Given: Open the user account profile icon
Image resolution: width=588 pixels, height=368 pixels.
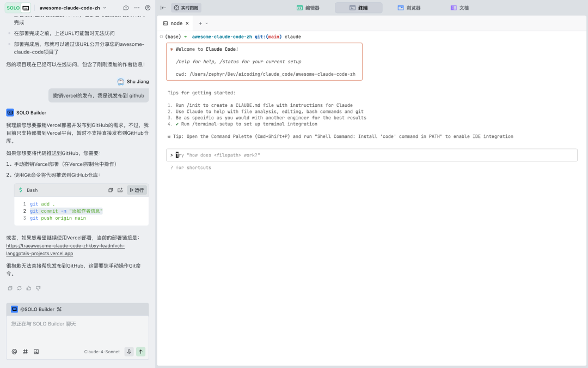Looking at the screenshot, I should [x=148, y=8].
